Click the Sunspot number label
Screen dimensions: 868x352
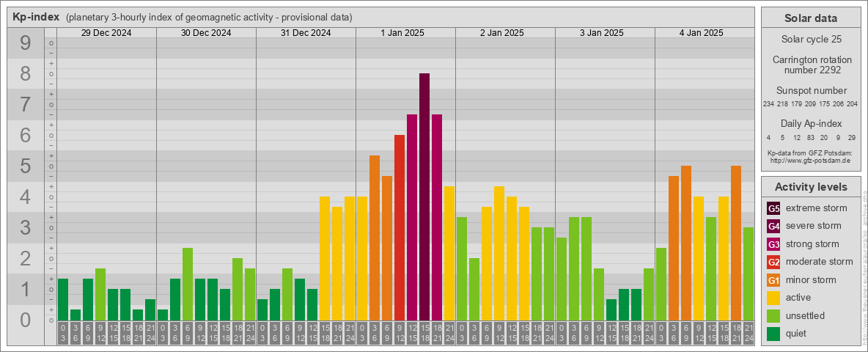(811, 91)
